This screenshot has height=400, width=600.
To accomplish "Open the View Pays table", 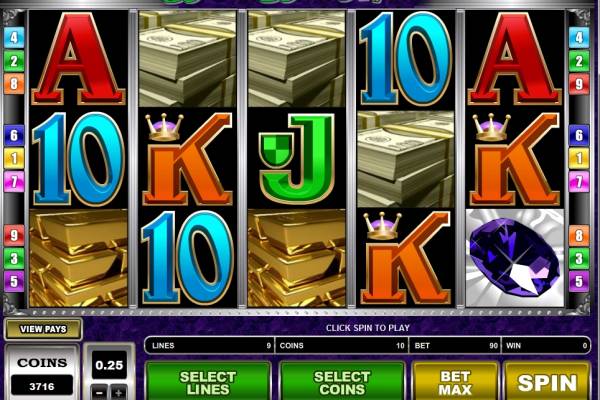I will point(43,329).
